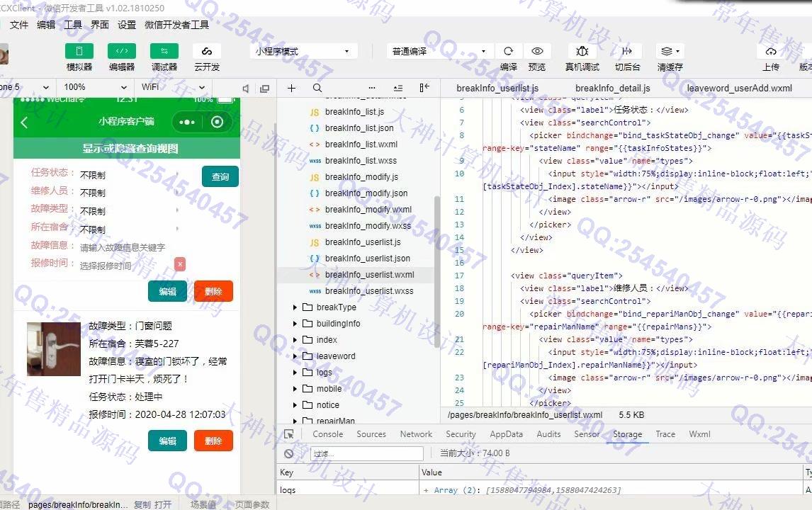Open the file tree more options icon
The height and width of the screenshot is (510, 812).
click(x=372, y=88)
